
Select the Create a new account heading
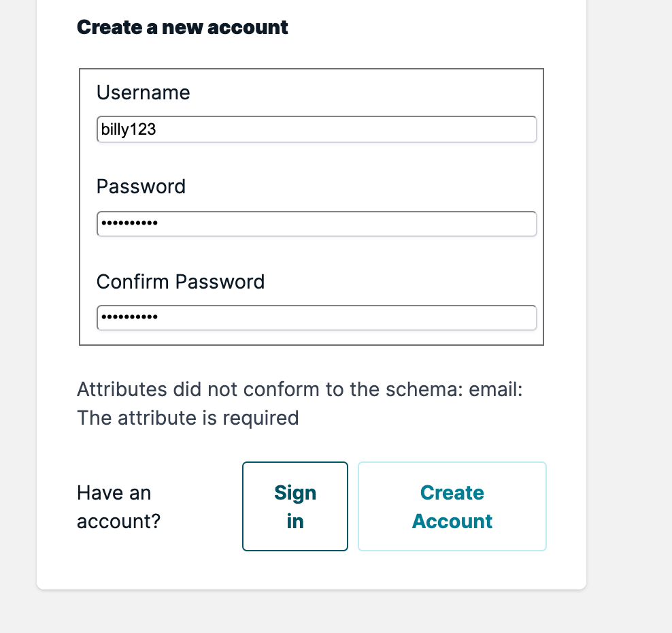(182, 27)
